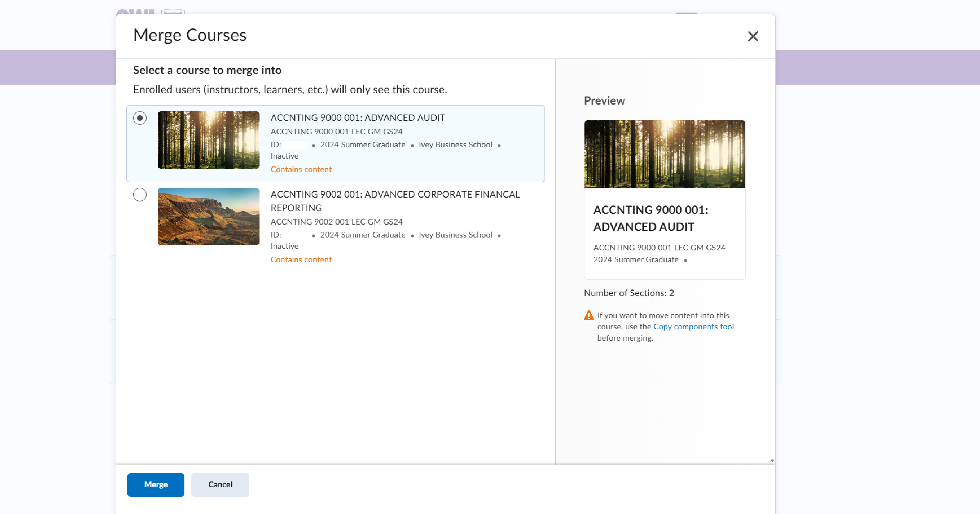Click the scrollbar down arrow in Preview panel
Screen dimensions: 980x514
[772, 460]
